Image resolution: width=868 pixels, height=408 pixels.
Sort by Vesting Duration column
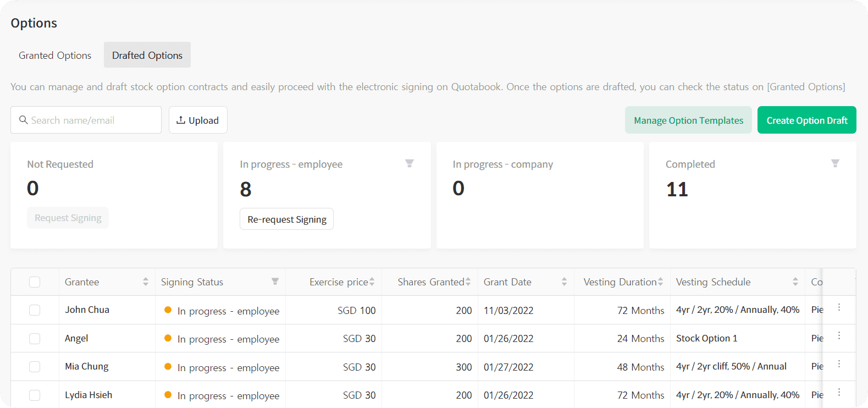tap(660, 282)
